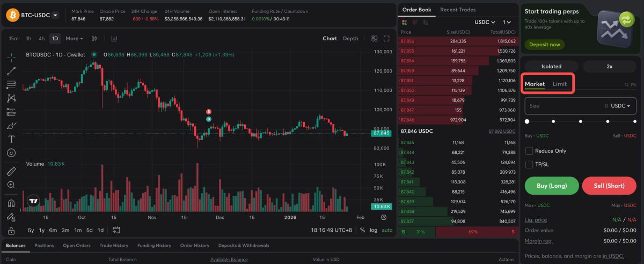Image resolution: width=644 pixels, height=264 pixels.
Task: Select the text annotation tool
Action: (11, 139)
